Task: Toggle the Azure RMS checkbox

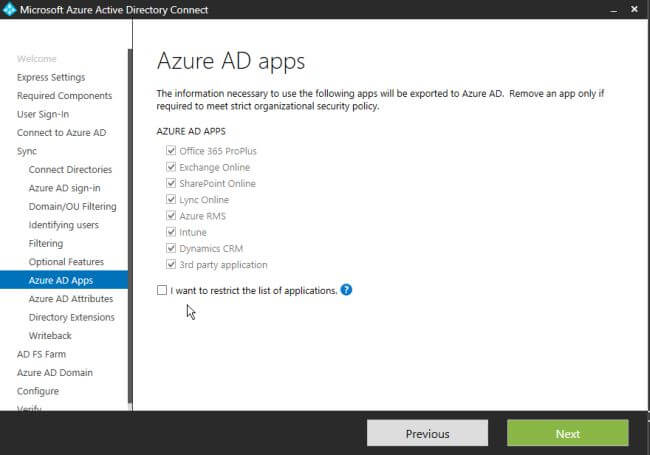Action: [x=171, y=215]
